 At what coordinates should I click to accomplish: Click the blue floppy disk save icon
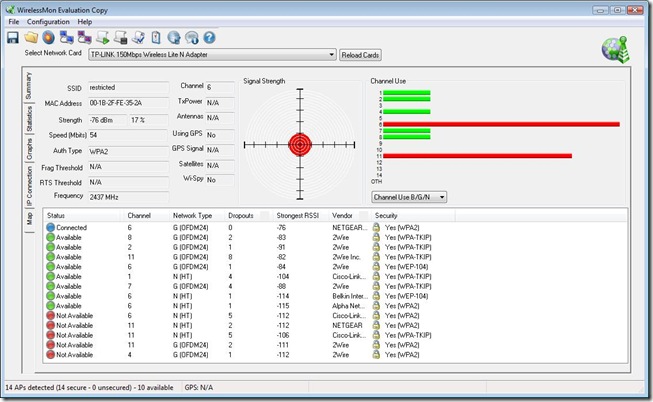[x=13, y=37]
